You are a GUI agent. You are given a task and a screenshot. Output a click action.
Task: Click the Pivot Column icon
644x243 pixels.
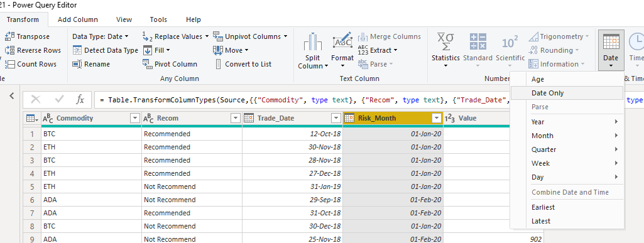tap(148, 64)
